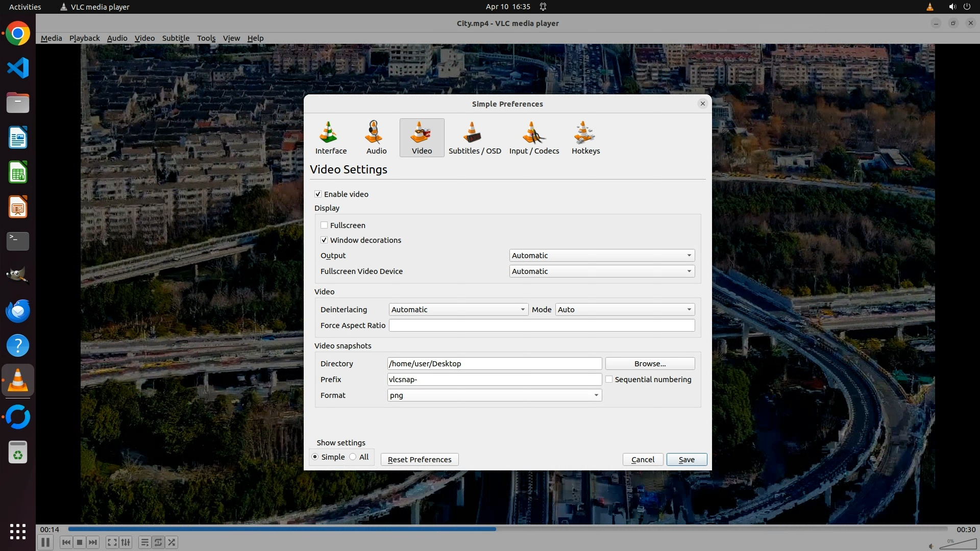Click the Browse... directory button
Image resolution: width=980 pixels, height=551 pixels.
[x=649, y=363]
